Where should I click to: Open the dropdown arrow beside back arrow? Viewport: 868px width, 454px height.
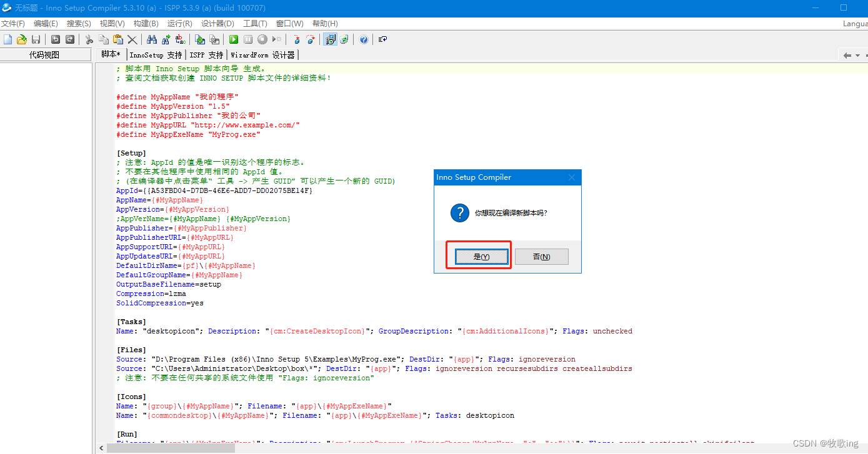click(x=857, y=56)
